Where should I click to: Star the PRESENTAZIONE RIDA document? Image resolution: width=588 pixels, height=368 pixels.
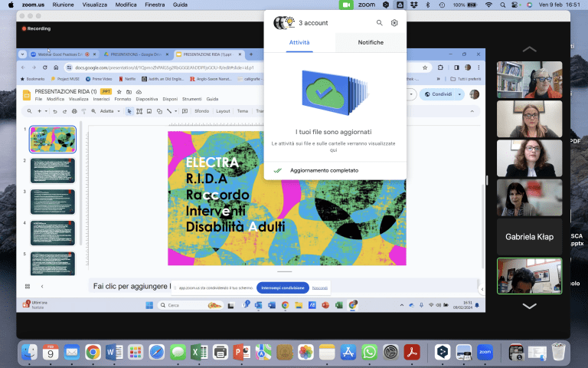tap(119, 92)
